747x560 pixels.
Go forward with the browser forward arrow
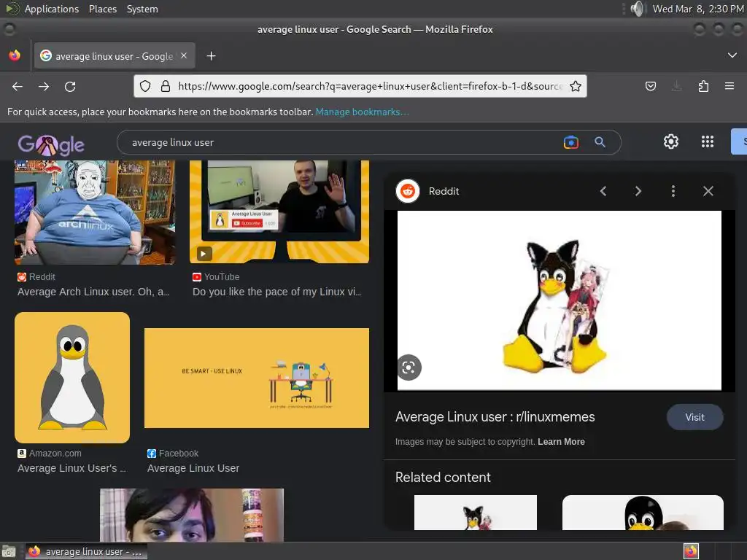(44, 86)
